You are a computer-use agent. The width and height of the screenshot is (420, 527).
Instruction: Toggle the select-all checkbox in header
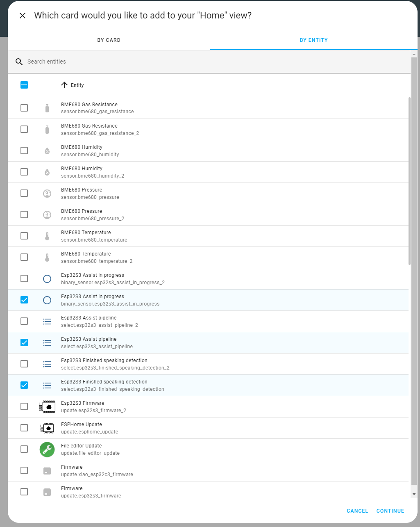pos(24,85)
